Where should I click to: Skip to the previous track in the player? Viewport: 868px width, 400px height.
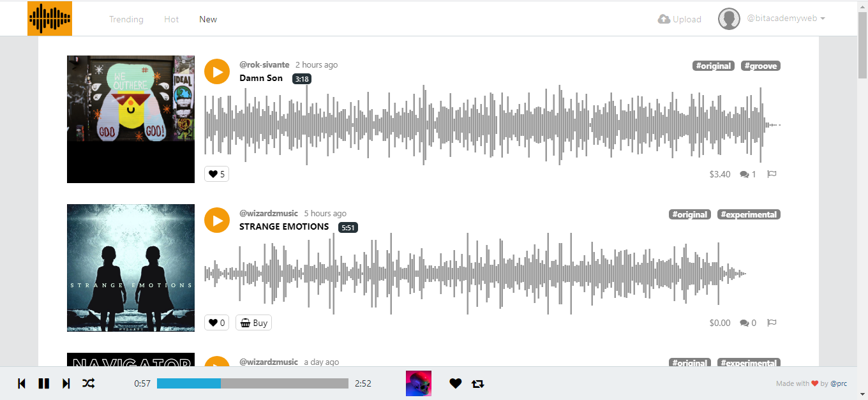point(22,383)
